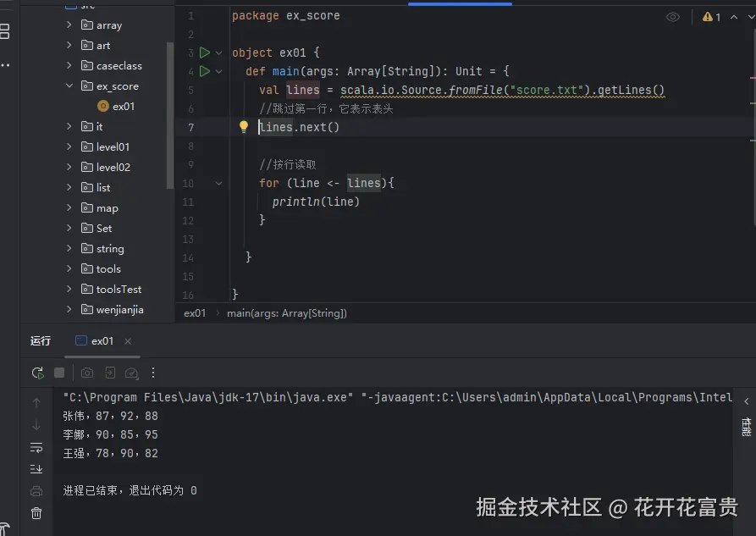Viewport: 756px width, 536px height.
Task: Click the scroll up arrow in console
Action: point(36,402)
